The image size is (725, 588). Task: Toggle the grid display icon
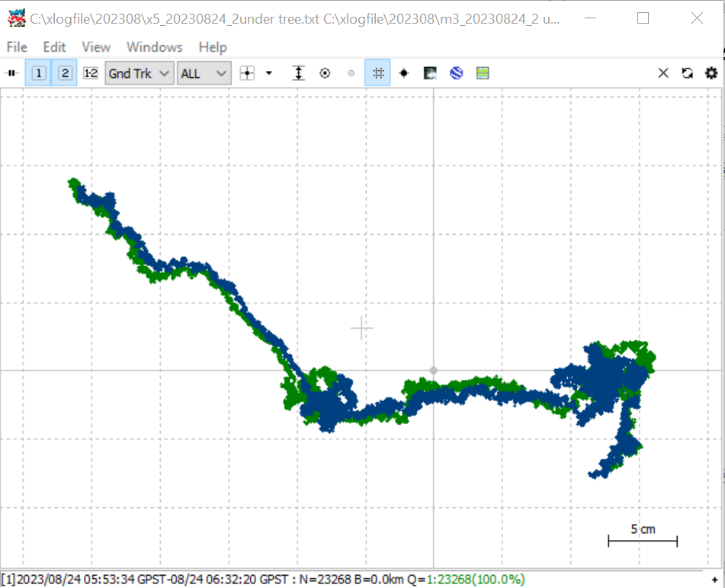click(378, 72)
